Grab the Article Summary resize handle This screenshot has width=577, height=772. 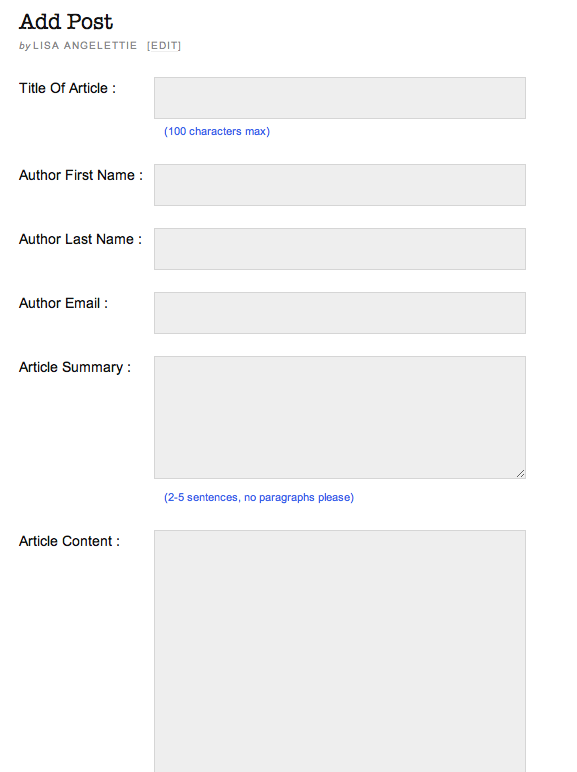[x=520, y=474]
